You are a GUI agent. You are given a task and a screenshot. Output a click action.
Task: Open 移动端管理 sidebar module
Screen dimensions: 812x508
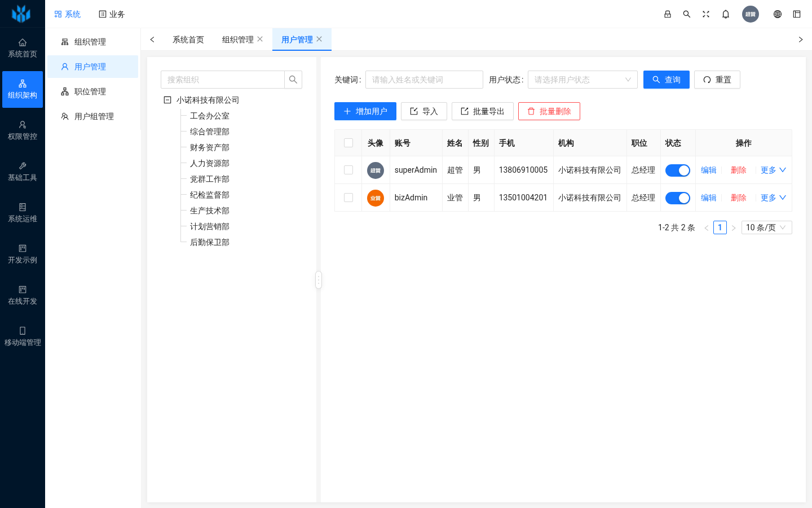(23, 337)
